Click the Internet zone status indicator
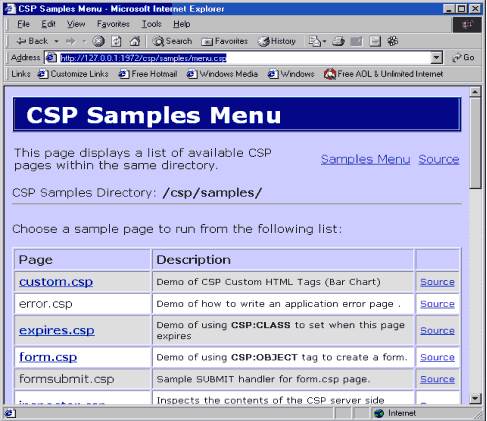 pos(395,413)
